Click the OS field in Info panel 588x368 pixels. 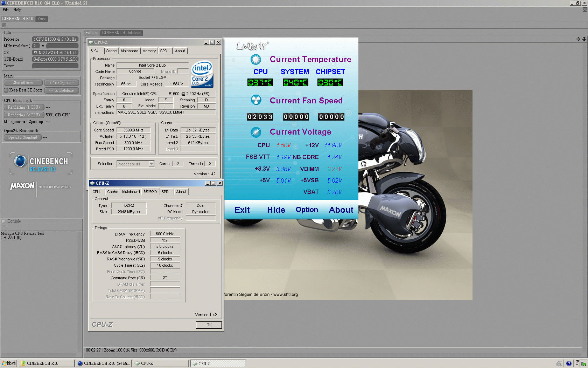[55, 53]
